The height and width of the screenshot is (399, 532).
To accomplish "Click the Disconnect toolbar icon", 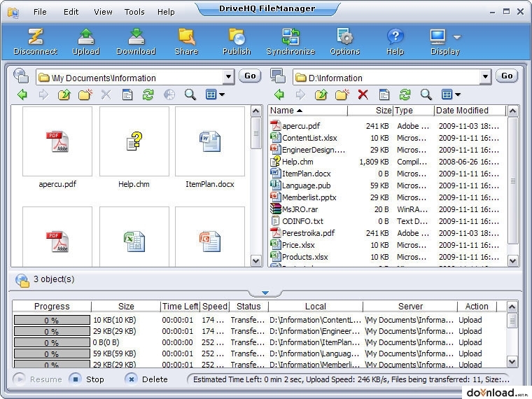I will click(35, 41).
